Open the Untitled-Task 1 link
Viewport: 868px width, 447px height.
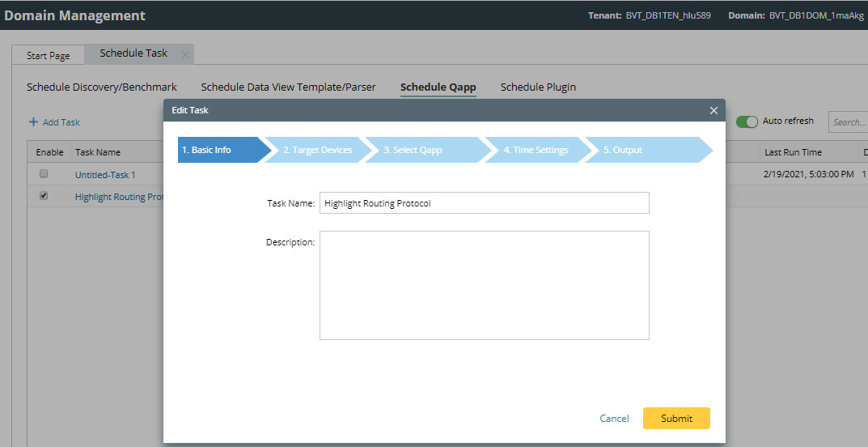105,175
